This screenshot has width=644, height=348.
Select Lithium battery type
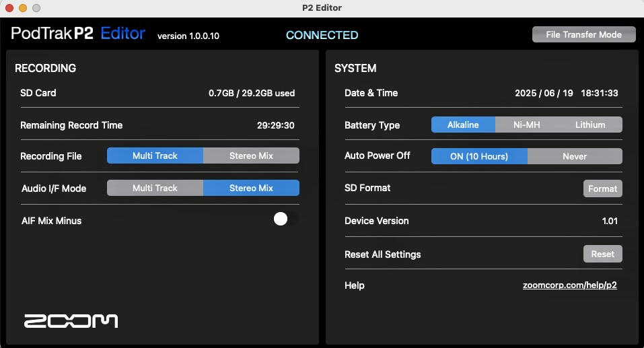coord(590,125)
